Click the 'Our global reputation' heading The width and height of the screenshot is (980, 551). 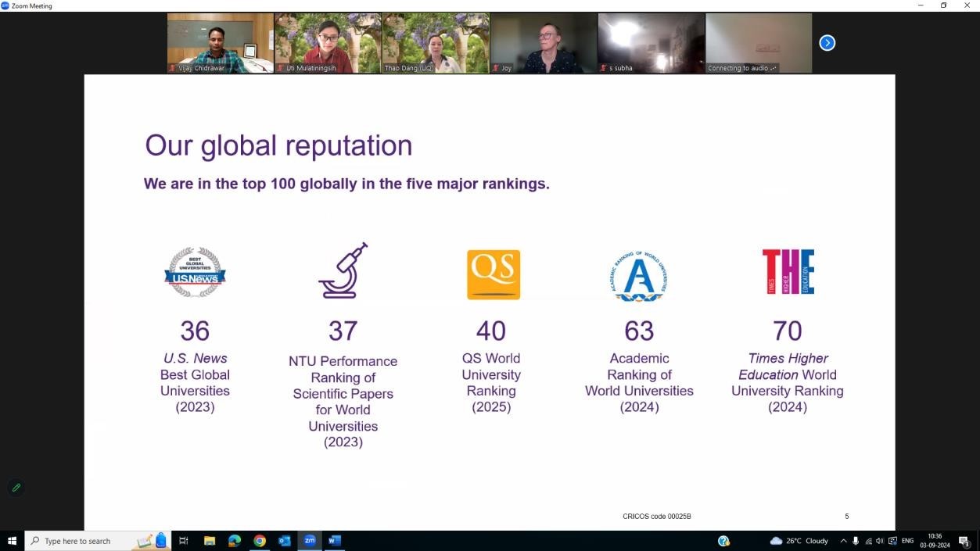tap(278, 145)
